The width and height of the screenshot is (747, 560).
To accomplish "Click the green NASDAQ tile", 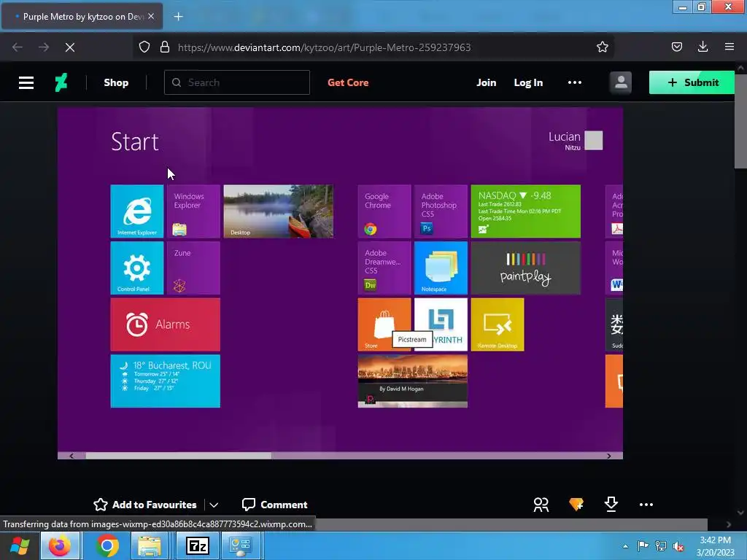I will 525,211.
